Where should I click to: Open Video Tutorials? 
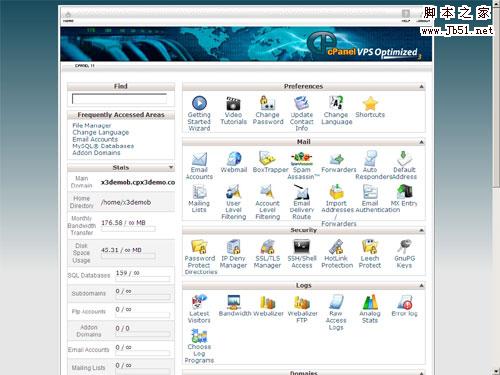tap(233, 103)
